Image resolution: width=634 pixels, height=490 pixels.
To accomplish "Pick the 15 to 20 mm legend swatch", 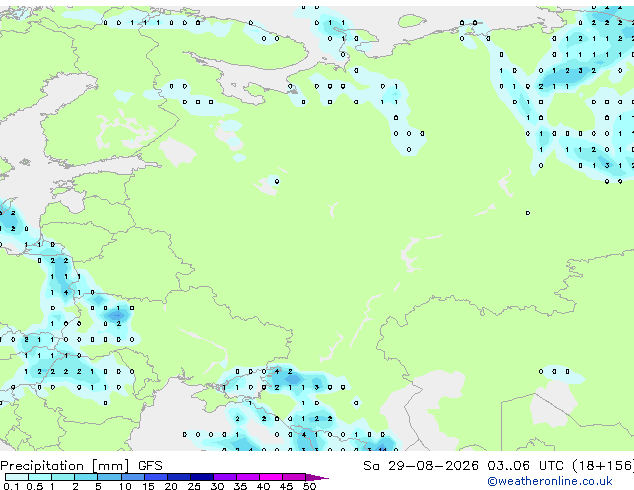I will (x=156, y=477).
